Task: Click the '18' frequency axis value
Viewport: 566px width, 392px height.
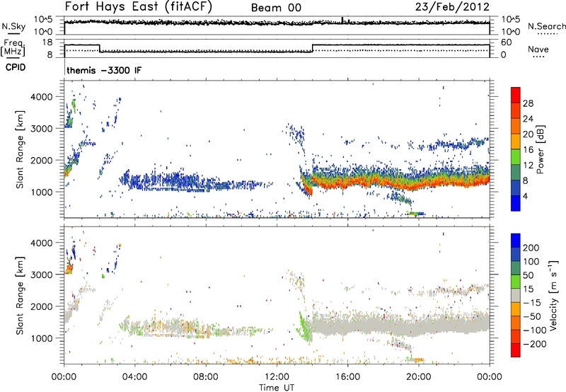Action: pyautogui.click(x=47, y=42)
